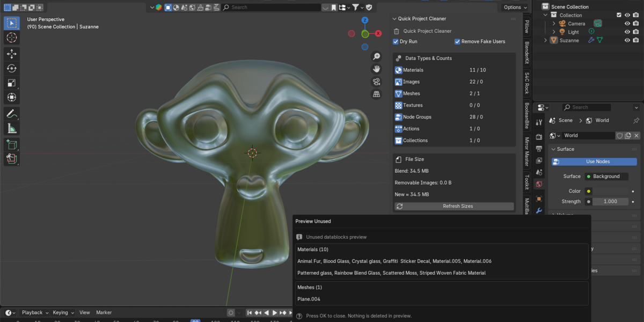Switch perspective/orthographic grid icon
Screen dimensions: 644x322
coord(376,94)
